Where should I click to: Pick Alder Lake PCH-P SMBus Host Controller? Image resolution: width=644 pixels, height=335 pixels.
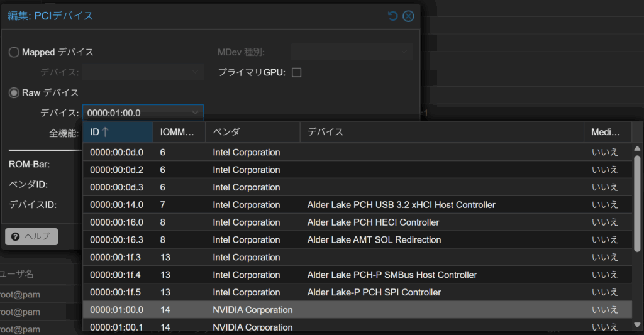pyautogui.click(x=392, y=275)
